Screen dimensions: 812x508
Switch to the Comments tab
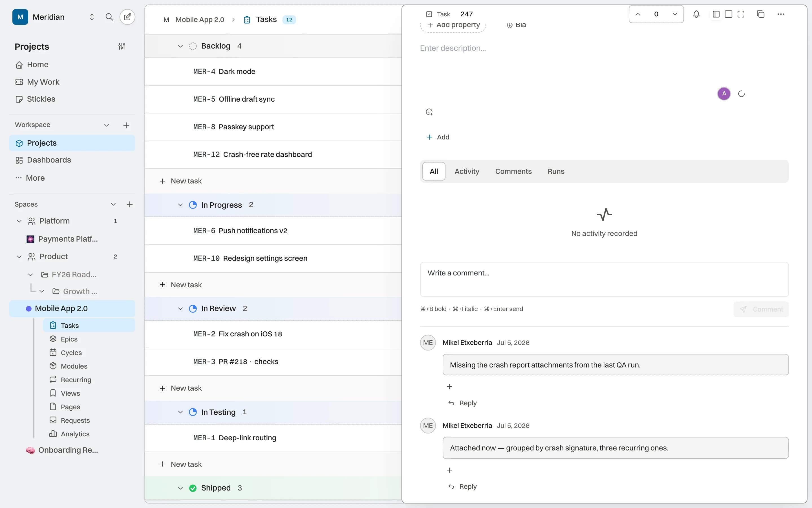pos(513,171)
